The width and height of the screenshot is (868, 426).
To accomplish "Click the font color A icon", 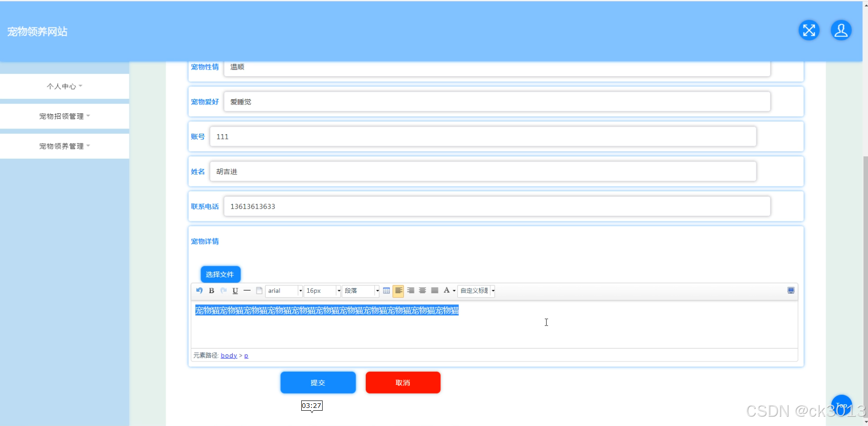I will tap(447, 290).
